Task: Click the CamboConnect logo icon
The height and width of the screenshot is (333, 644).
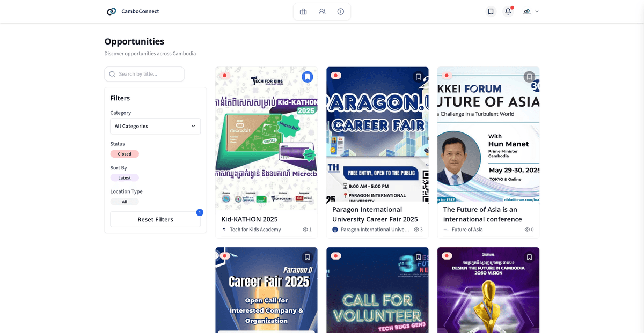Action: coord(111,11)
